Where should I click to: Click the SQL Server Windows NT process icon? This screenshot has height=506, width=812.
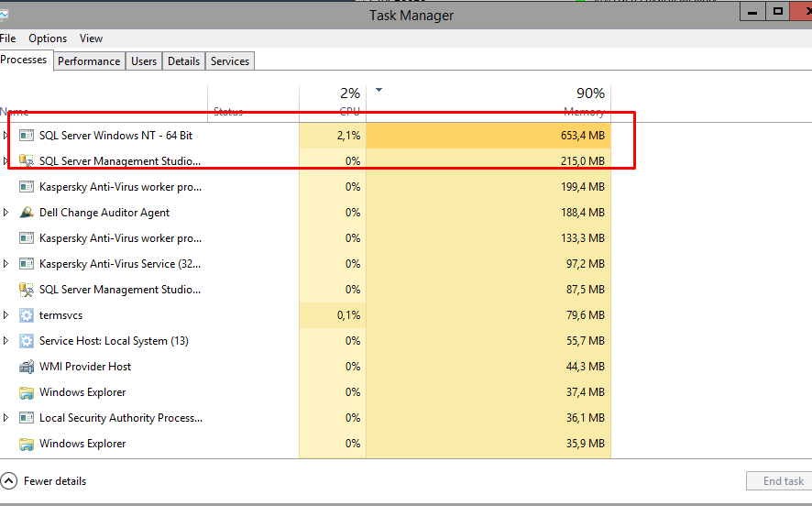pos(27,136)
